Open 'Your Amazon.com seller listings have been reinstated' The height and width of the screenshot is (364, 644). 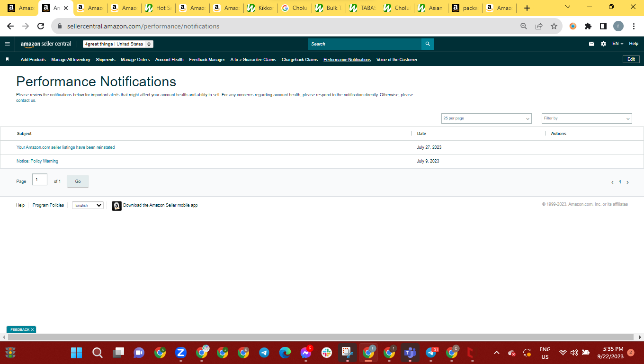[66, 147]
